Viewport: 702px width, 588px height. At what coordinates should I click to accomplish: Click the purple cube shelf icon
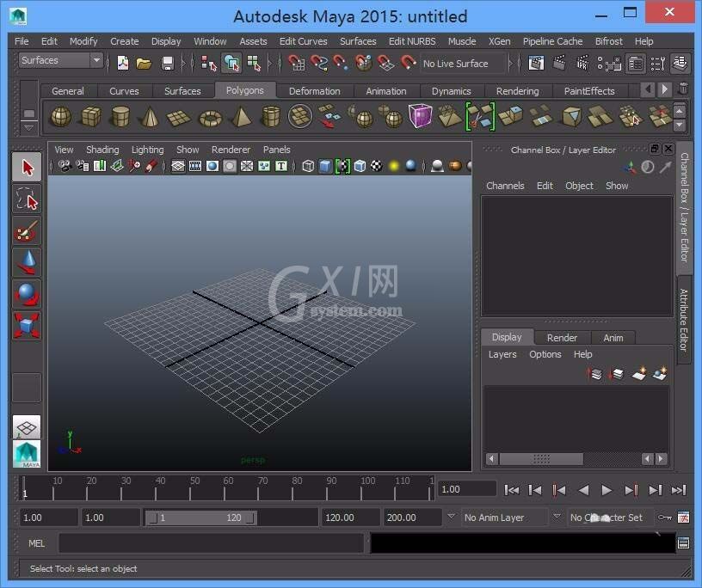[x=420, y=116]
